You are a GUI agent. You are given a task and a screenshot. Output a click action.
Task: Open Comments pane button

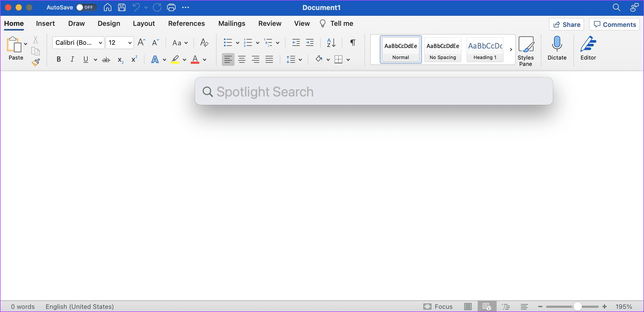[x=614, y=25]
